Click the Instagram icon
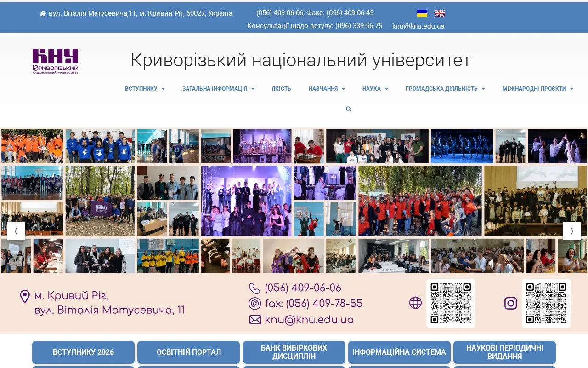This screenshot has height=368, width=588. coord(511,303)
